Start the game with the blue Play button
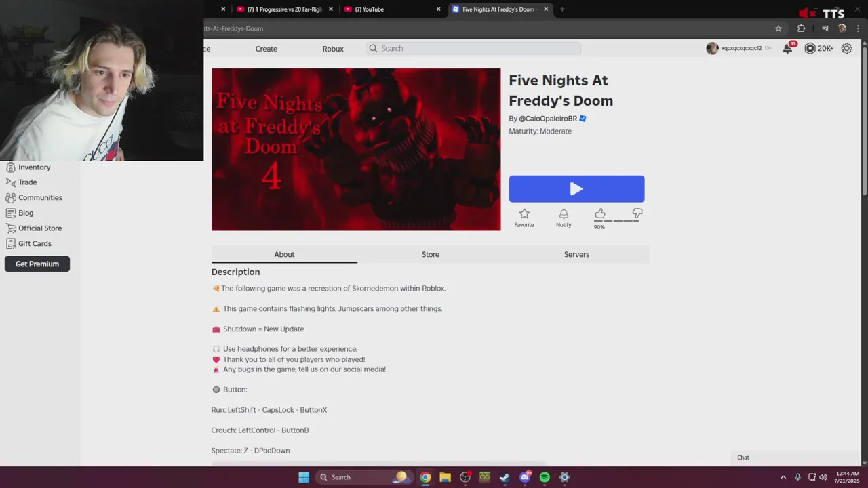The width and height of the screenshot is (868, 488). coord(576,189)
